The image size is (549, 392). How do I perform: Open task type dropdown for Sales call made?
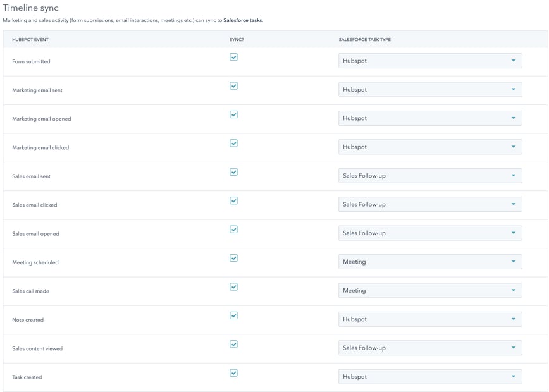pos(430,290)
